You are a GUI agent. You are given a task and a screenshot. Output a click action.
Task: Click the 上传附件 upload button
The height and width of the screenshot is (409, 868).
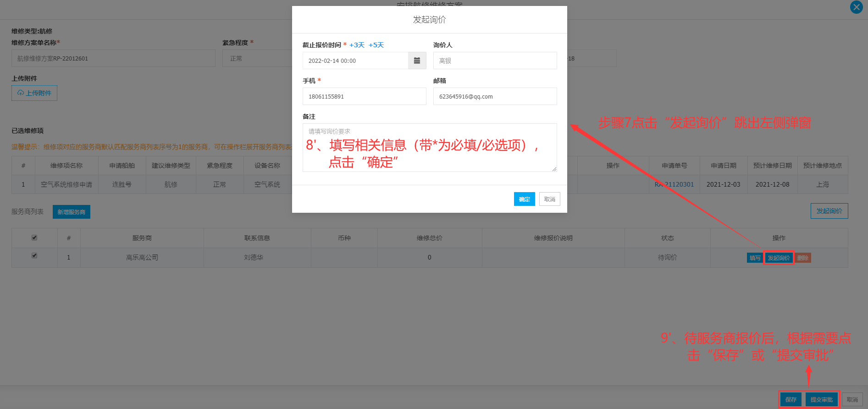click(x=34, y=93)
